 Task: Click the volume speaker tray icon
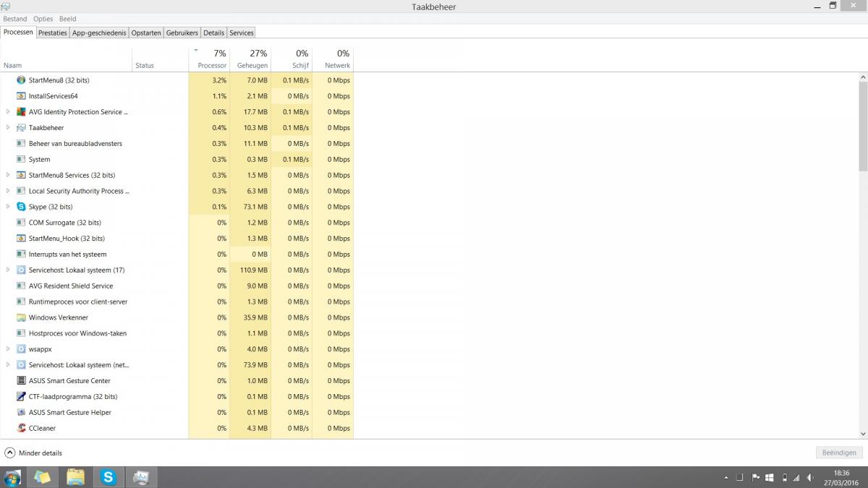point(811,478)
